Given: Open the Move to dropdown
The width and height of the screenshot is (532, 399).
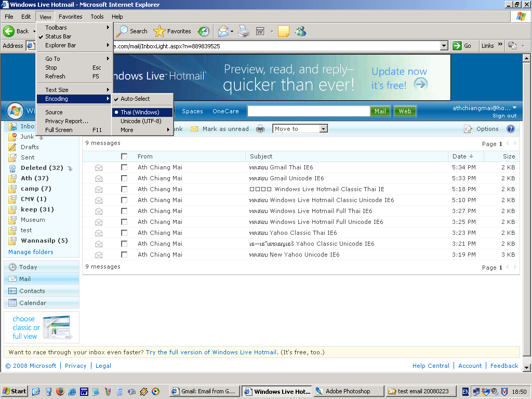Looking at the screenshot, I should (300, 129).
